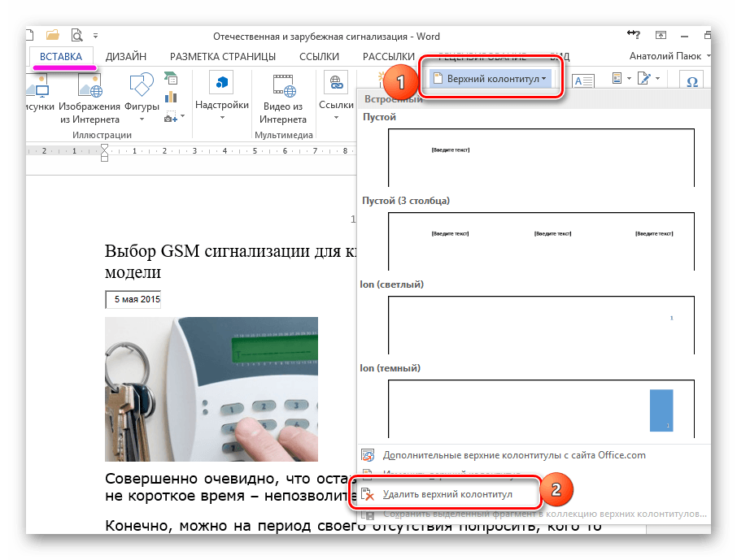This screenshot has width=737, height=560.
Task: Open the РАЗМЕТКА СТРАНИЦЫ tab
Action: [222, 56]
